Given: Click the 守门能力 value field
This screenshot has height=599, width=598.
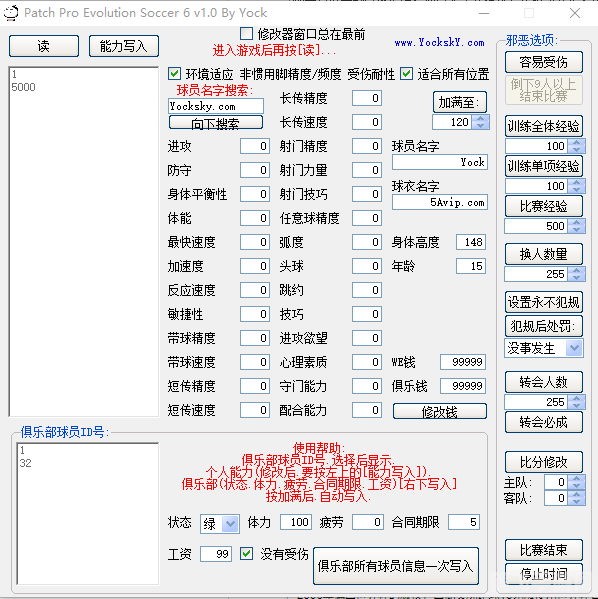Looking at the screenshot, I should pyautogui.click(x=367, y=386).
